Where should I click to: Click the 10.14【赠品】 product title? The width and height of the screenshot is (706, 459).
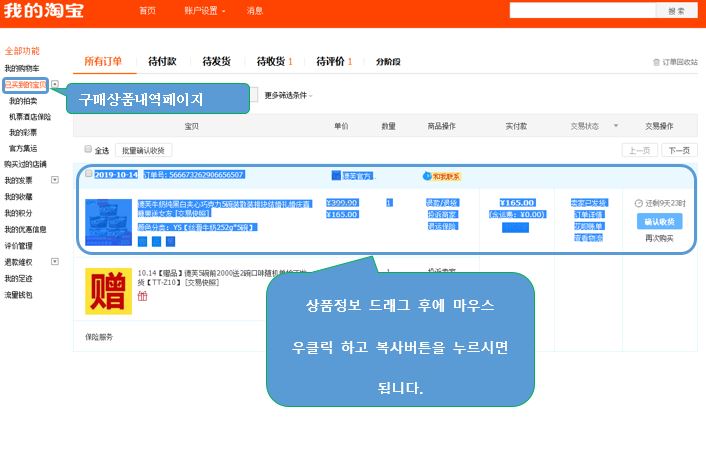click(222, 277)
